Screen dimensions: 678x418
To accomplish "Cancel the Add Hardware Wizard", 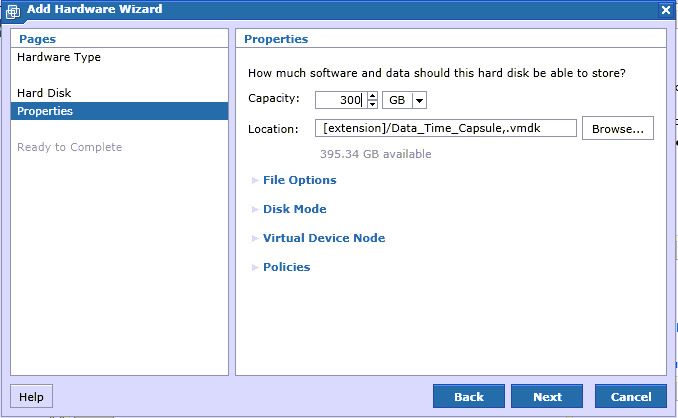I will pyautogui.click(x=631, y=396).
